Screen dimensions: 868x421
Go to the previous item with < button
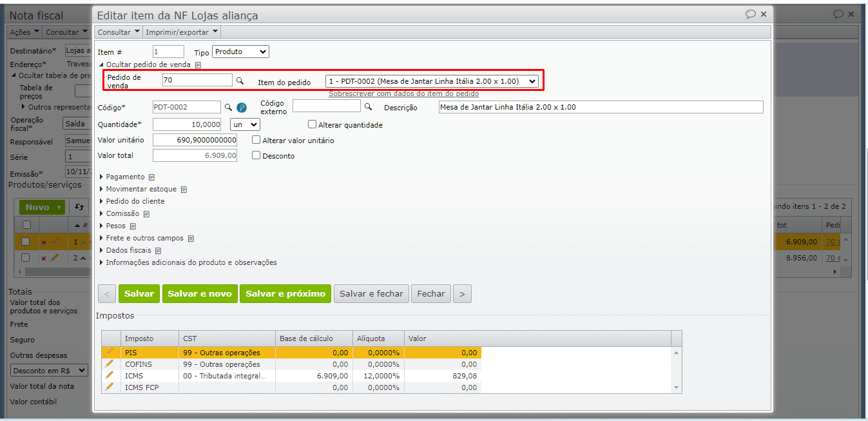(107, 293)
